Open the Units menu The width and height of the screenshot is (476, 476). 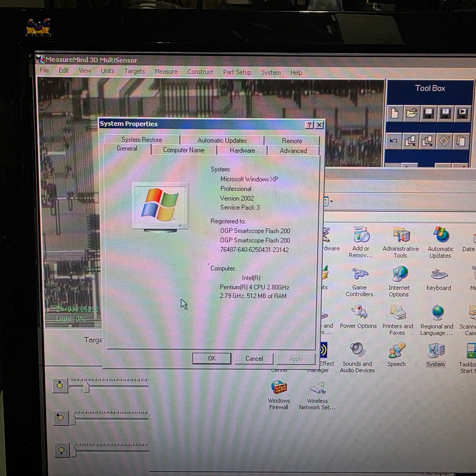(108, 71)
